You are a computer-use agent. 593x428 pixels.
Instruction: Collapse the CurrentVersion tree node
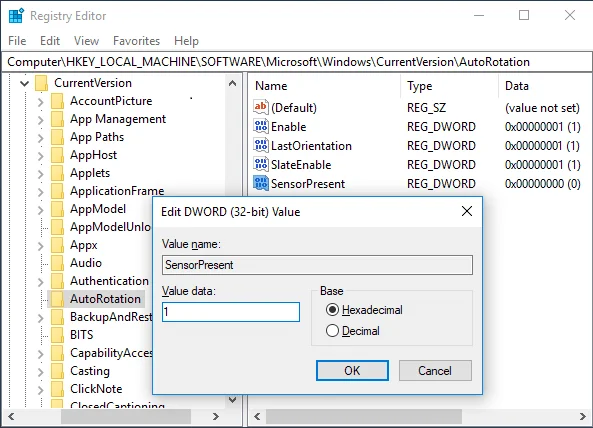[24, 83]
